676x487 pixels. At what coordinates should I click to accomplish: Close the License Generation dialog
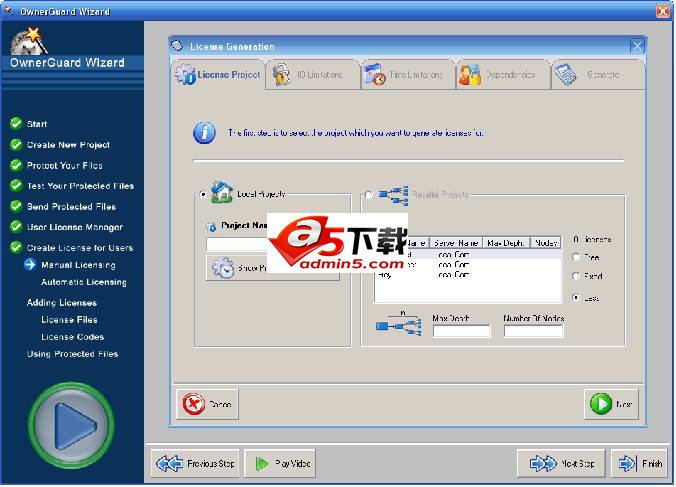(637, 46)
